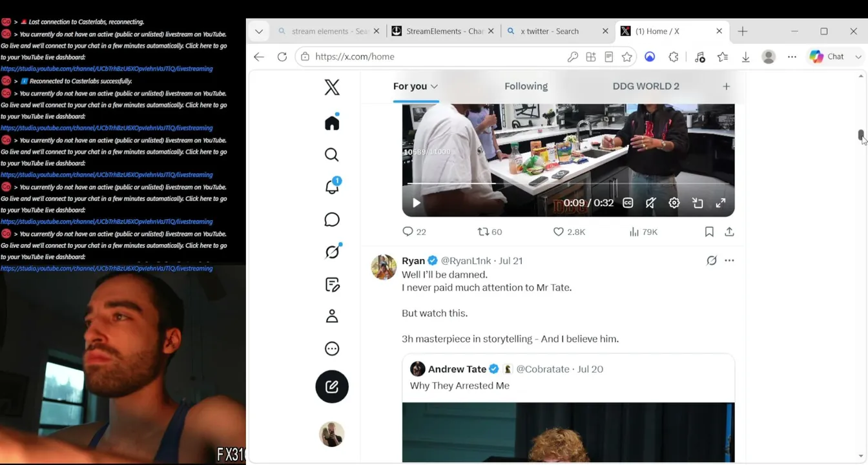Screen dimensions: 868x465
Task: Add this page to favorites with the star
Action: click(x=626, y=57)
